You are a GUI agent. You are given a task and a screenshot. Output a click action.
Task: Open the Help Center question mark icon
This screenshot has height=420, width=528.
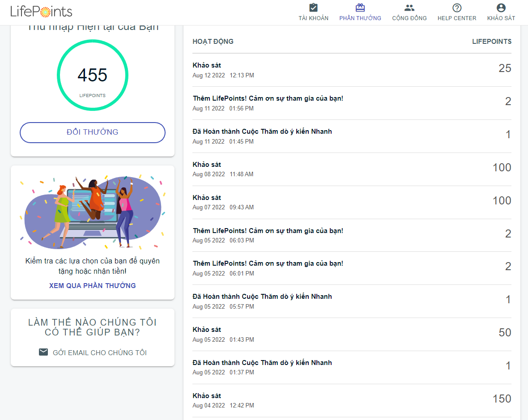[x=457, y=8]
